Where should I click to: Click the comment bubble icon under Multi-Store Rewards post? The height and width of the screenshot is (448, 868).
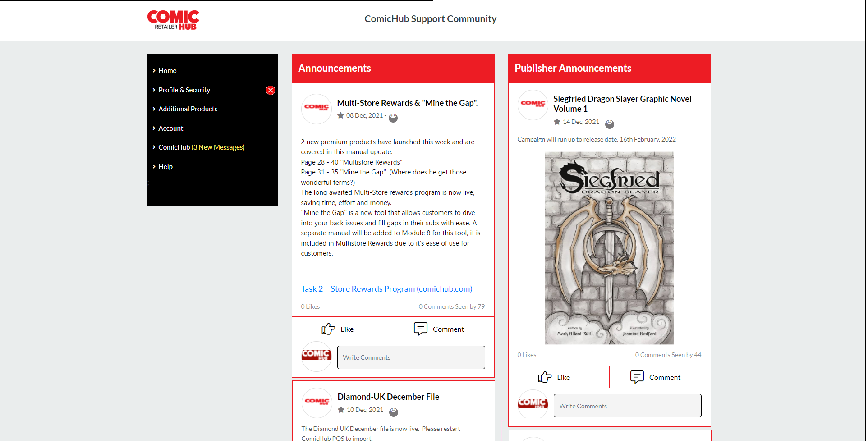(421, 329)
